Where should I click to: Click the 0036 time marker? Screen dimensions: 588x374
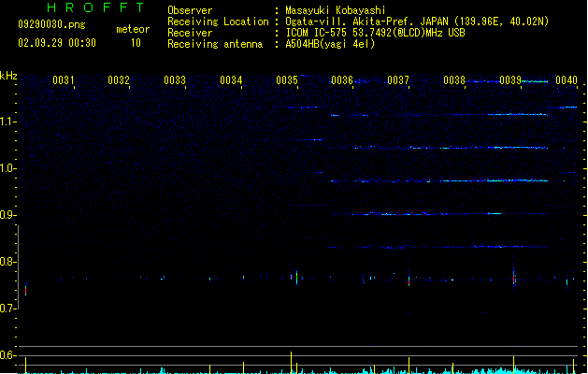pos(342,80)
